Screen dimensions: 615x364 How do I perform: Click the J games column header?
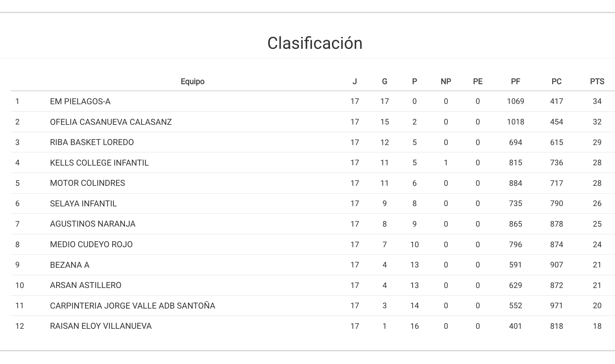pos(354,82)
